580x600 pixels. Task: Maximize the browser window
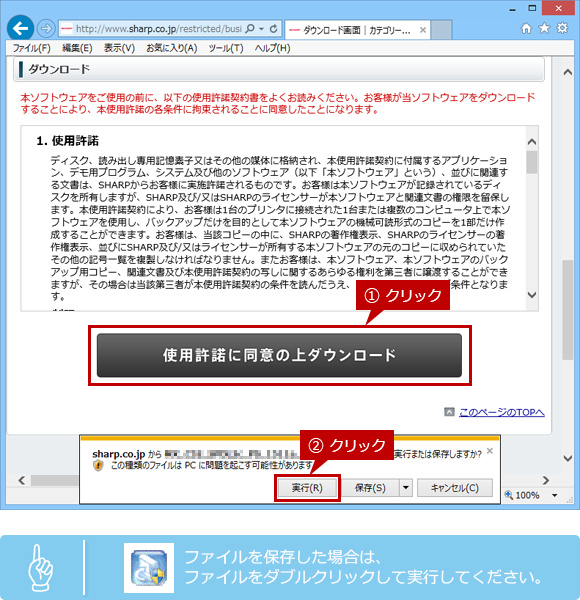coord(532,8)
